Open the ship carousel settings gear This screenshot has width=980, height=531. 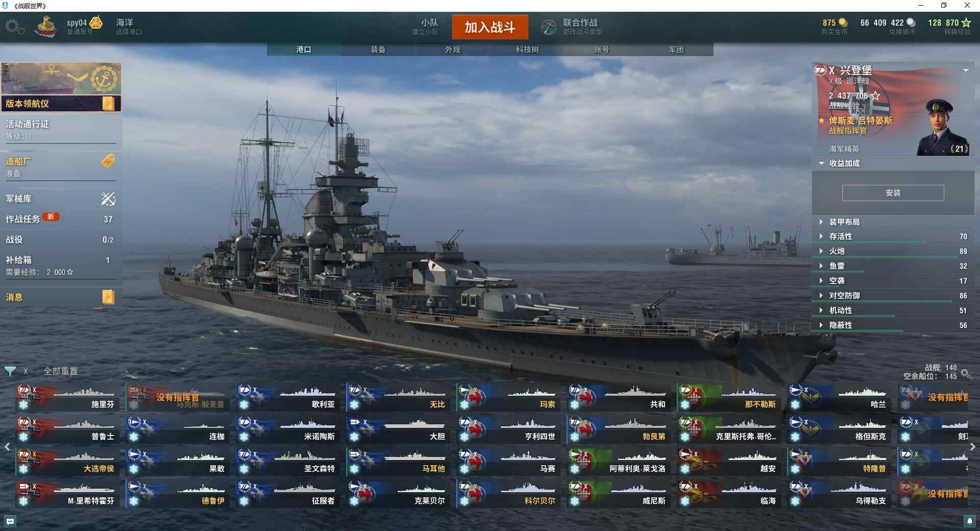966,373
